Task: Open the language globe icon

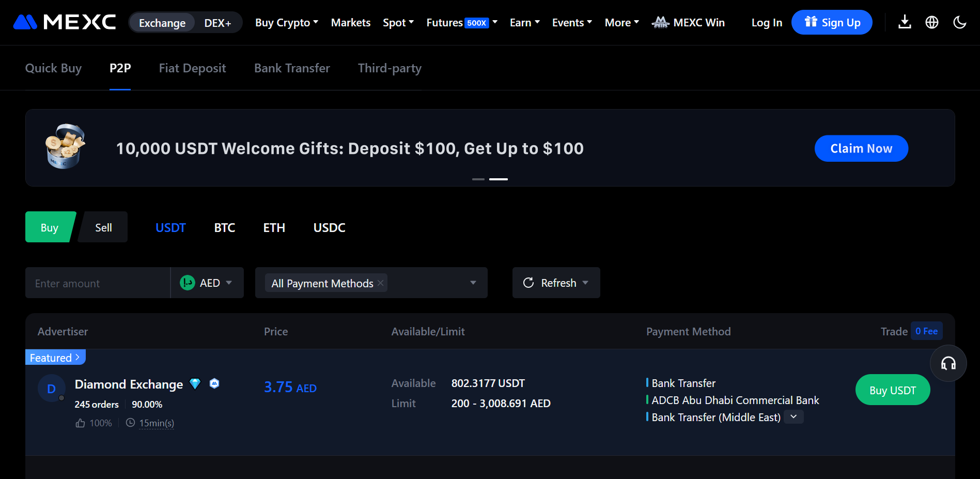Action: tap(932, 22)
